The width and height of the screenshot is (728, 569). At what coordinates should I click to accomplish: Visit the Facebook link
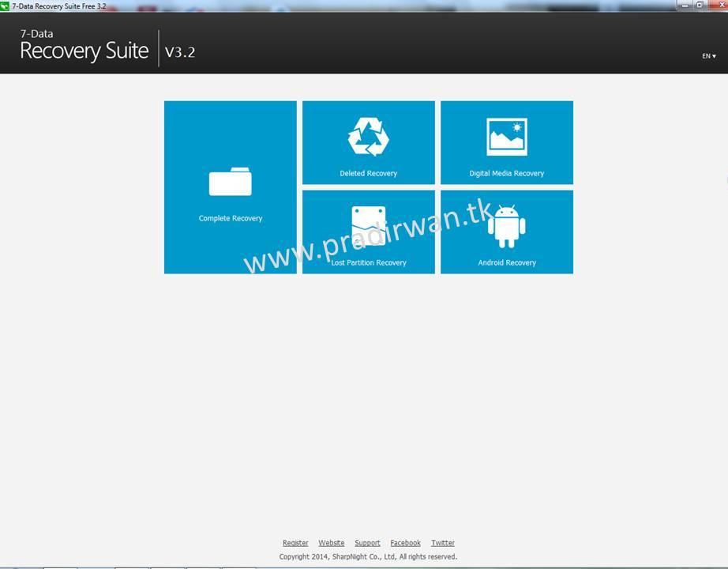tap(405, 542)
